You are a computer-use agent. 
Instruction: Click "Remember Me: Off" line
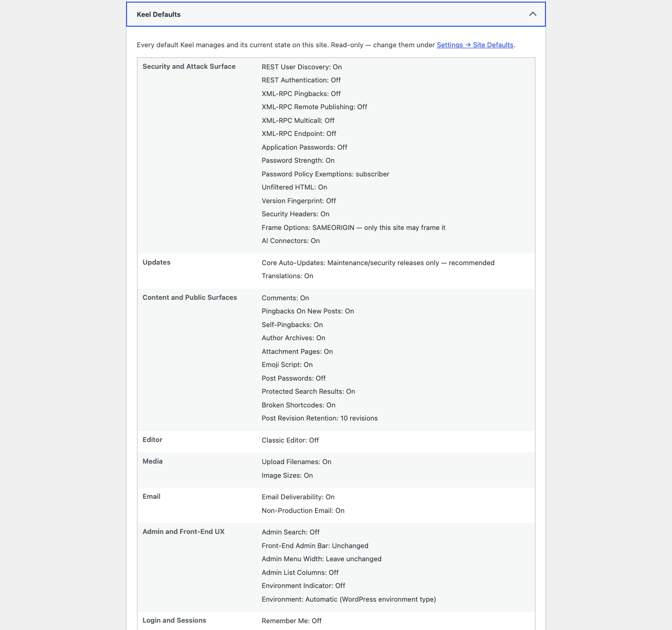click(291, 621)
